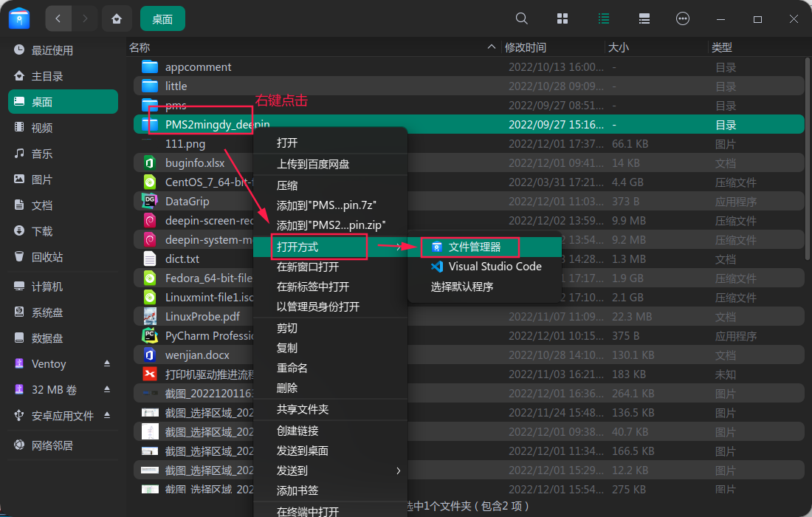Choose 重命名 from the context menu
This screenshot has height=517, width=812.
tap(330, 368)
